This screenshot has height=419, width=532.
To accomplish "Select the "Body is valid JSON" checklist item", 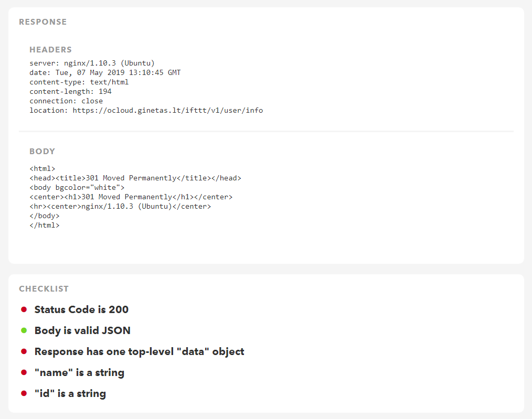I will (x=82, y=330).
